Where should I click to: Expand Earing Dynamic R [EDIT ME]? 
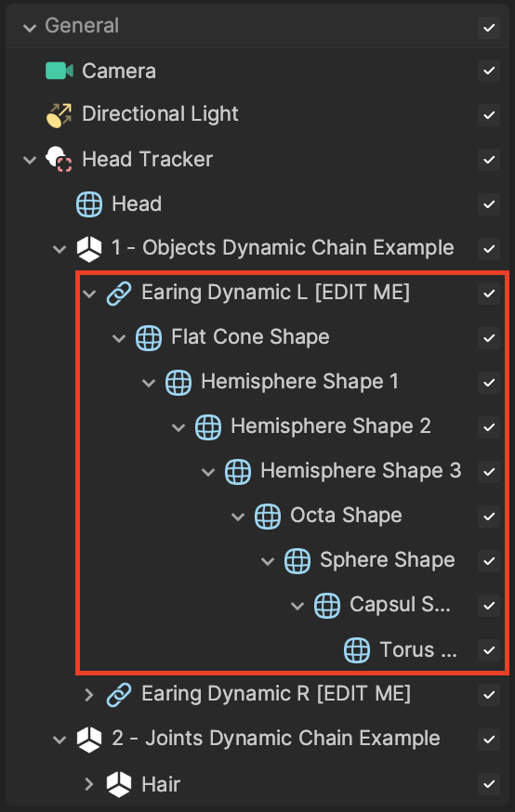click(x=89, y=694)
